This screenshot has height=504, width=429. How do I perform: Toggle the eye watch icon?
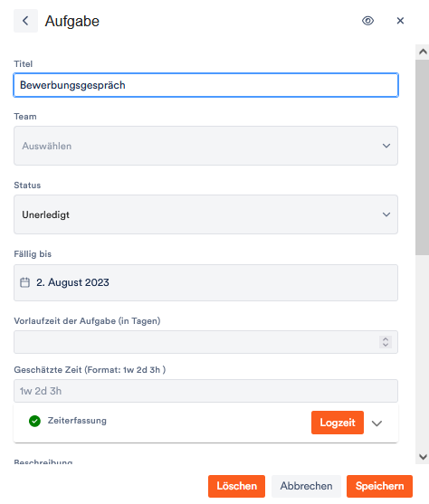367,21
